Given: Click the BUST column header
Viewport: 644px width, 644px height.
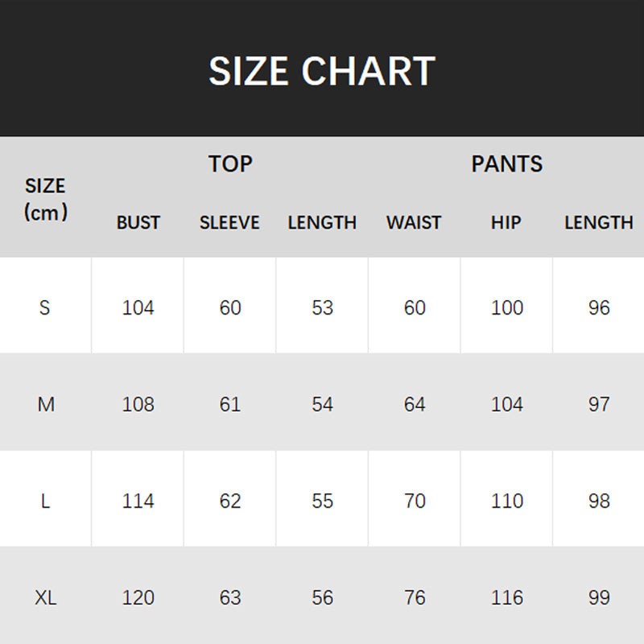Looking at the screenshot, I should (138, 222).
